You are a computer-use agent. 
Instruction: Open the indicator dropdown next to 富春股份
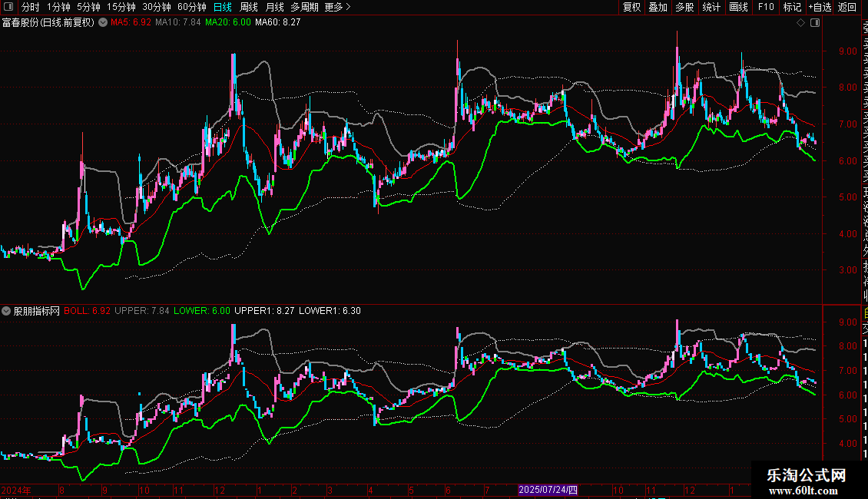point(103,22)
